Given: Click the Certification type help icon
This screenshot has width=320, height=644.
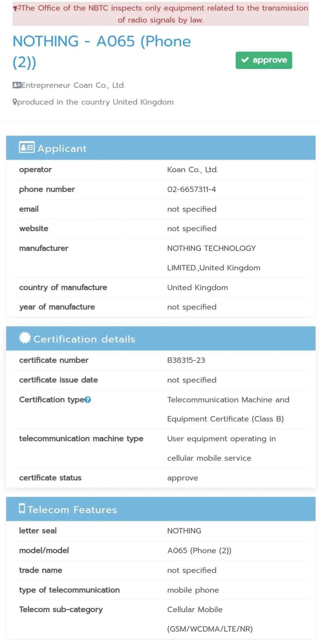Looking at the screenshot, I should coord(87,400).
